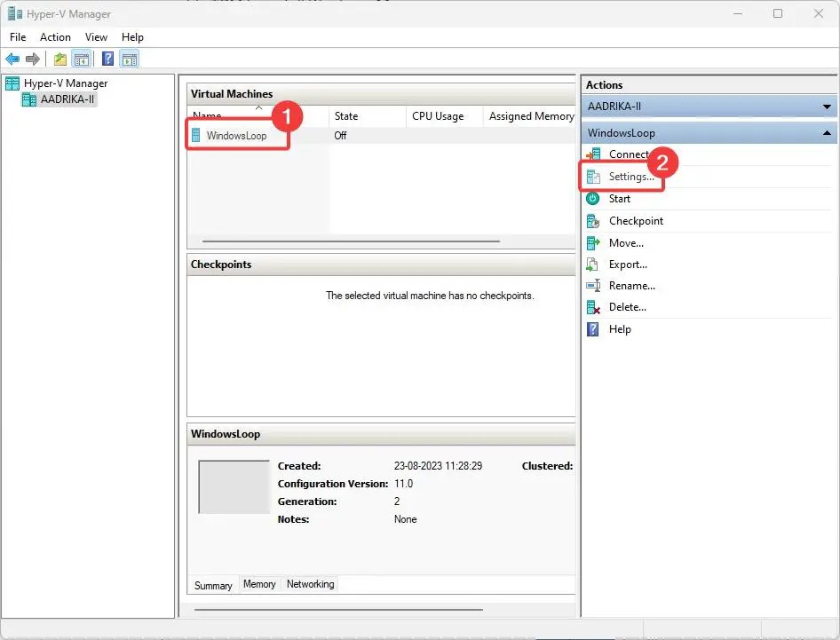Collapse the WindowsLoop actions section arrow
Image resolution: width=840 pixels, height=640 pixels.
click(x=827, y=133)
